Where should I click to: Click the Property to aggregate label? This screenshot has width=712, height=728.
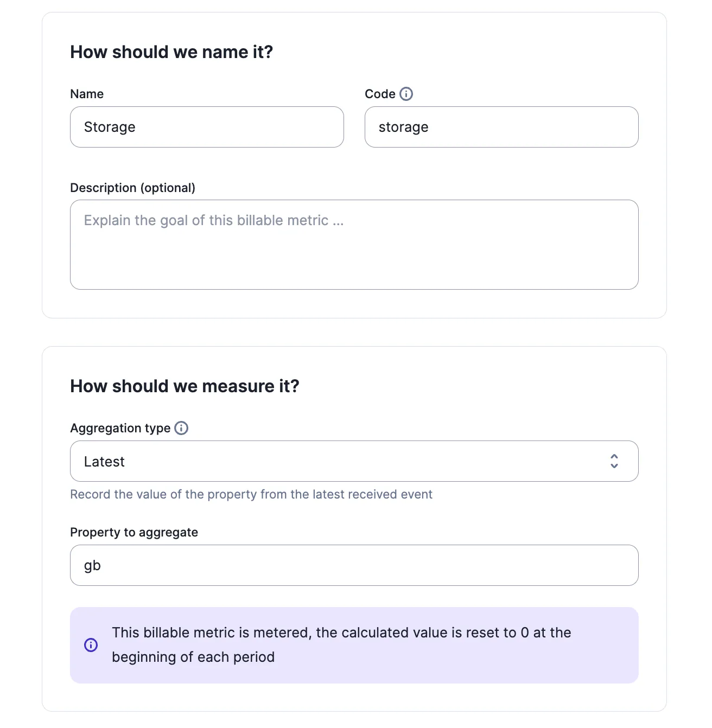[134, 532]
